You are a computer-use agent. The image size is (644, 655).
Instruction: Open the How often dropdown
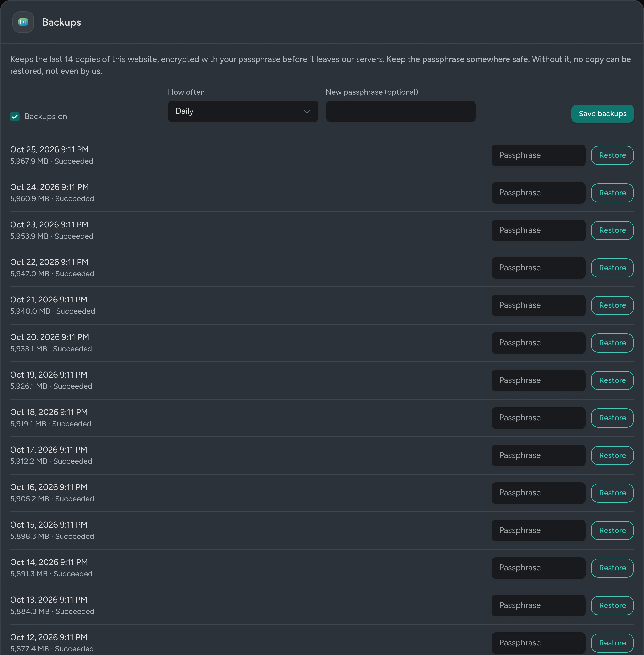point(243,111)
